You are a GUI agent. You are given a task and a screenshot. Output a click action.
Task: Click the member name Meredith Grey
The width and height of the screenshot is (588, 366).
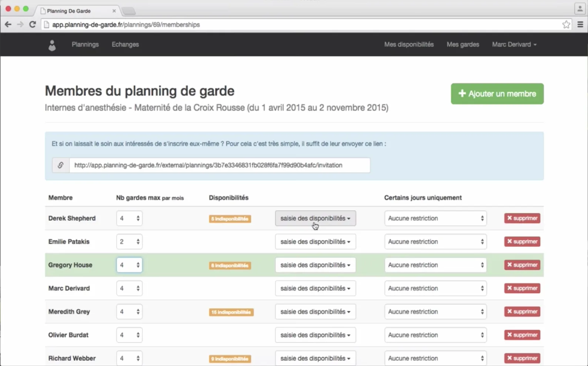coord(69,312)
